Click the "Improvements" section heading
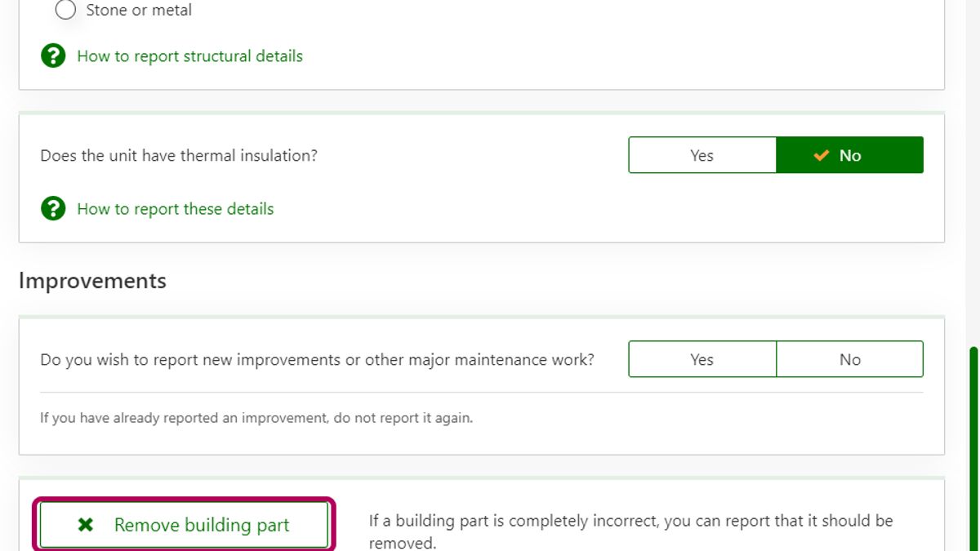This screenshot has width=980, height=551. (x=92, y=281)
